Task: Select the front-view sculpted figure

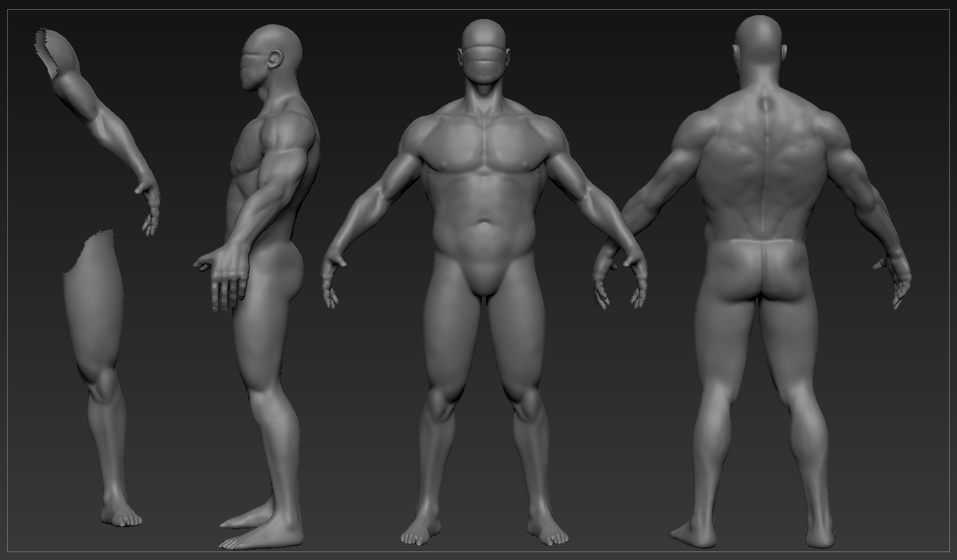Action: tap(485, 282)
